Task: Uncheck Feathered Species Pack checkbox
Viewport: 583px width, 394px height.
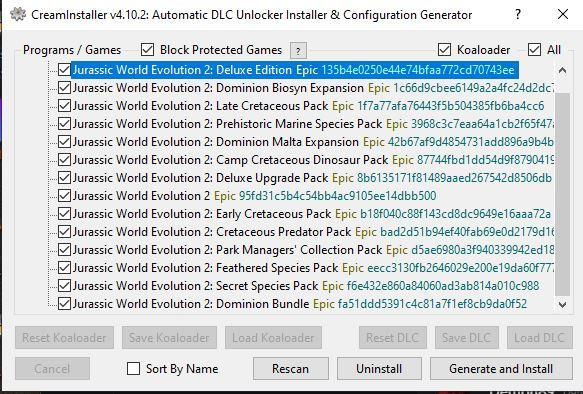Action: (x=64, y=268)
